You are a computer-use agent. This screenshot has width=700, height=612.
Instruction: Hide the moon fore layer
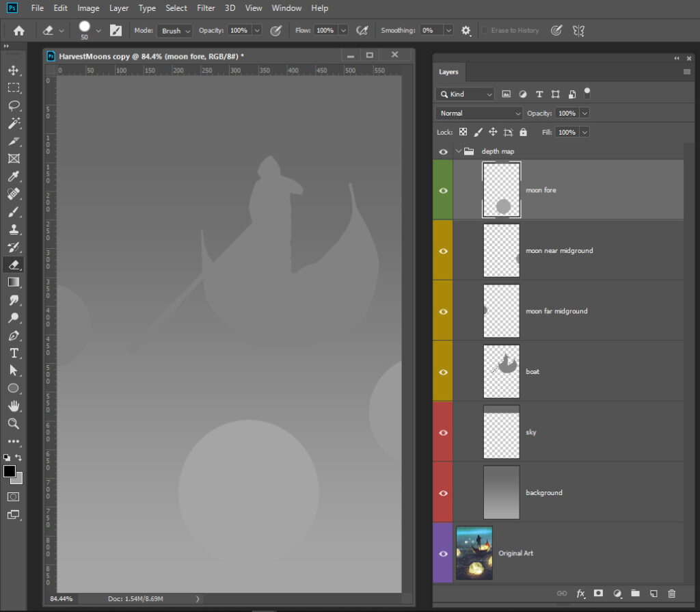(x=443, y=190)
